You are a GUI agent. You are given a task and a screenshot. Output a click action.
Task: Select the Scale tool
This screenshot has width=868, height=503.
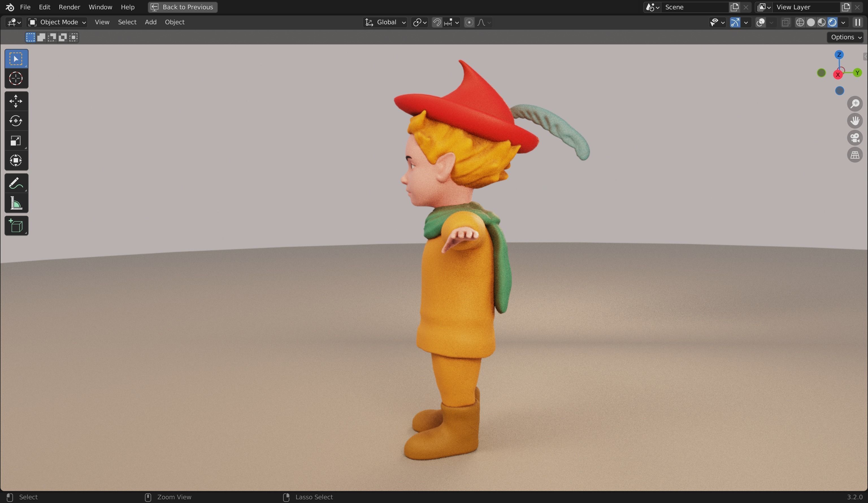pyautogui.click(x=16, y=141)
